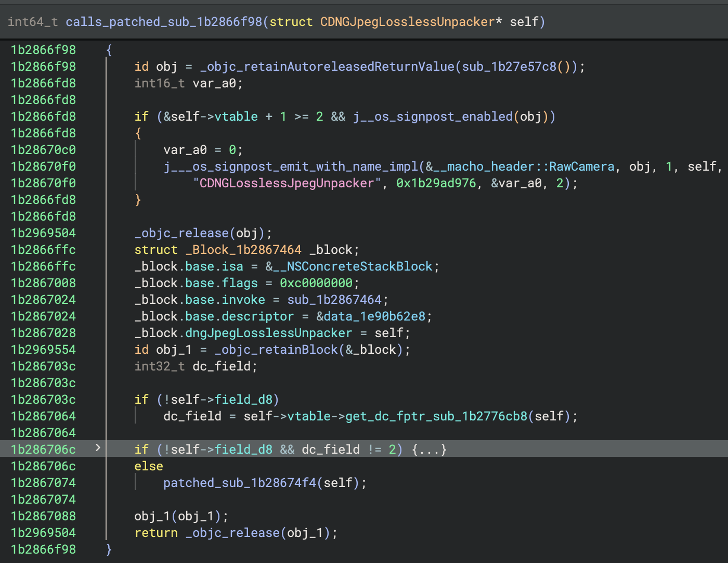This screenshot has height=563, width=728.
Task: Click base.descriptor member on _block line
Action: (x=240, y=316)
